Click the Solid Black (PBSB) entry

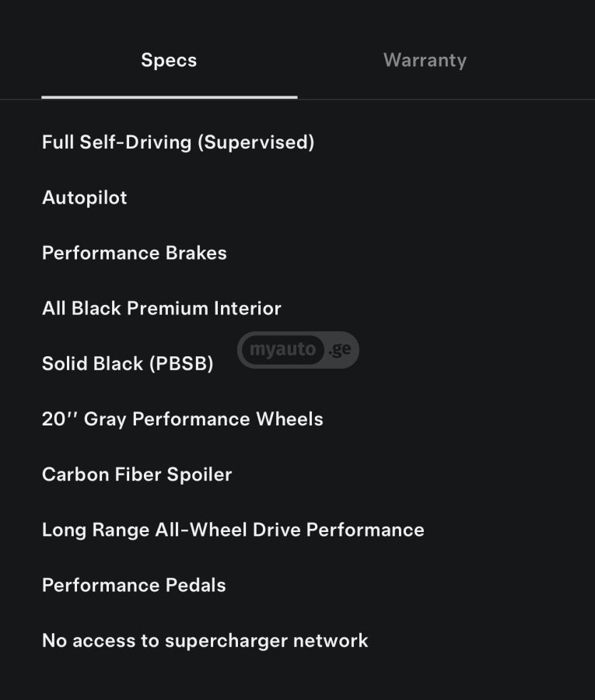(128, 363)
